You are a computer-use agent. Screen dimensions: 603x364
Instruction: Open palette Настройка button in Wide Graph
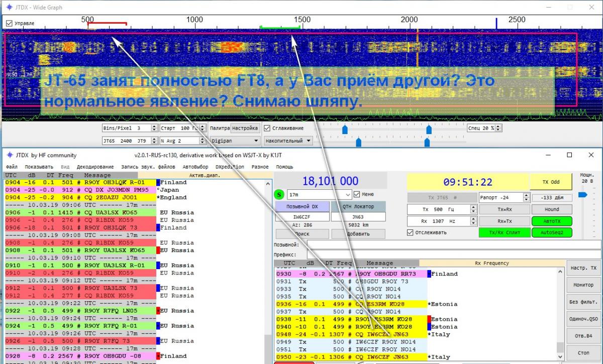pyautogui.click(x=245, y=128)
